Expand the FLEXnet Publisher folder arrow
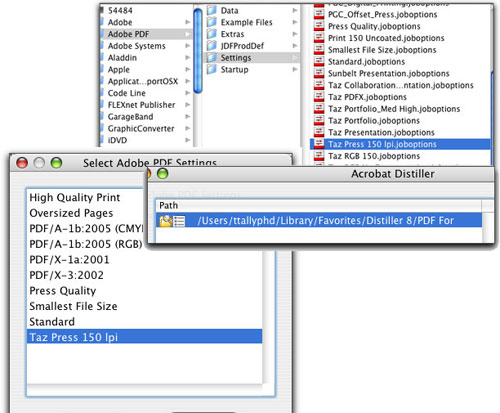 (188, 105)
